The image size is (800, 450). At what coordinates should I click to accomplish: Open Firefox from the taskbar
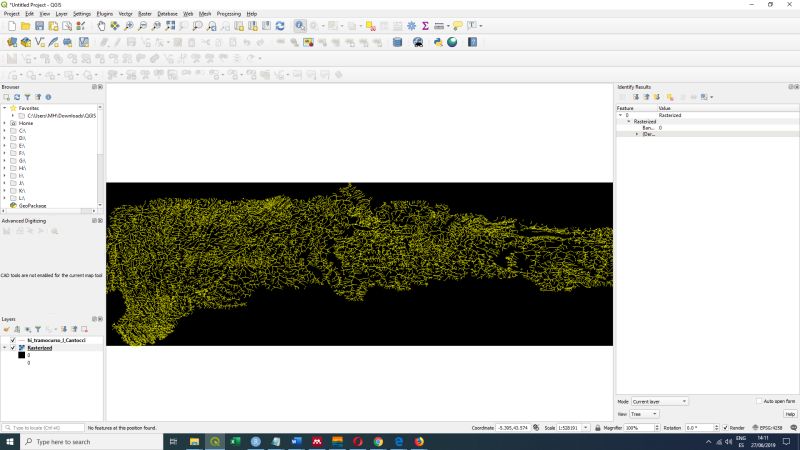click(419, 442)
